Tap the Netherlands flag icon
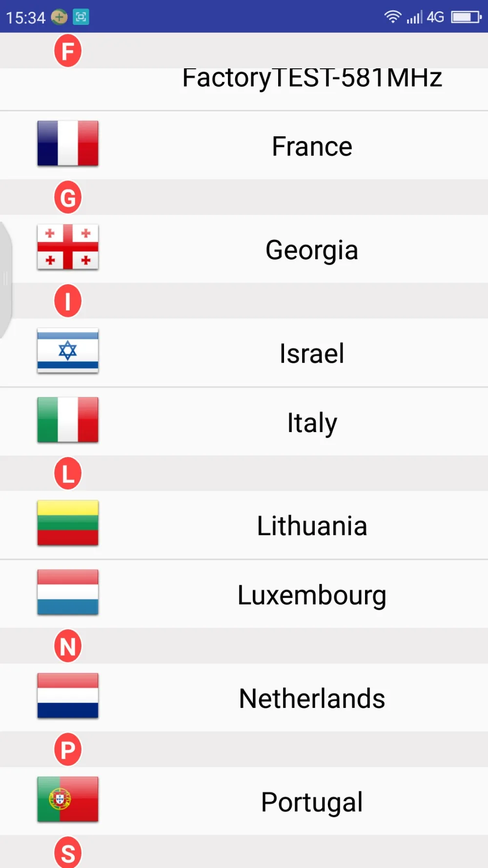 click(68, 696)
